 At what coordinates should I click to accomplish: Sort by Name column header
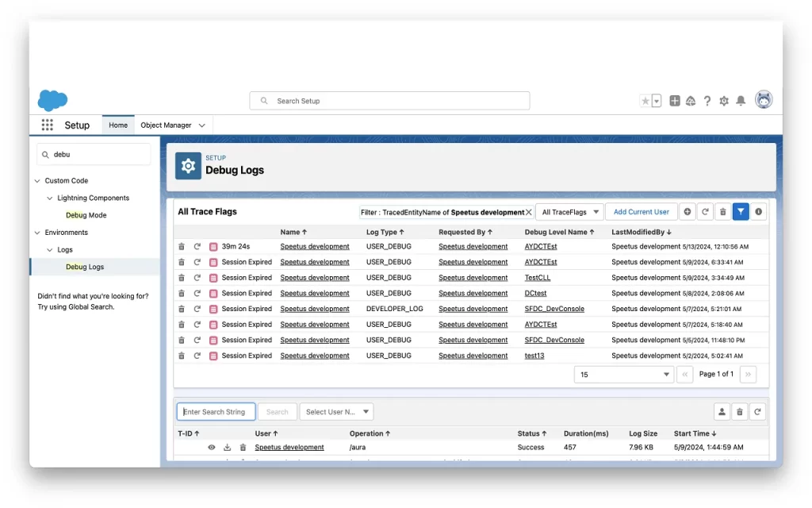tap(293, 233)
